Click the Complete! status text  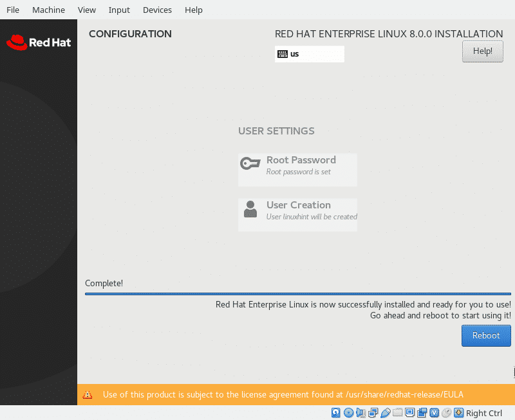coord(104,283)
